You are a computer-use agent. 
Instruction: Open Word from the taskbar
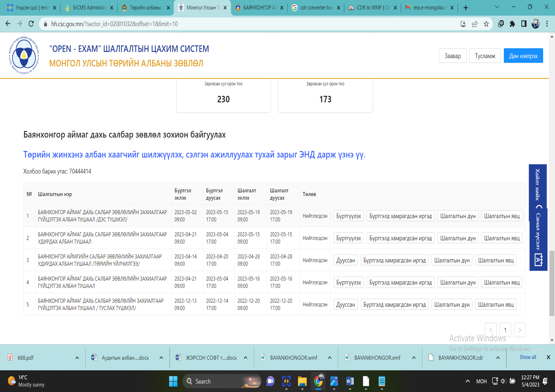click(350, 381)
